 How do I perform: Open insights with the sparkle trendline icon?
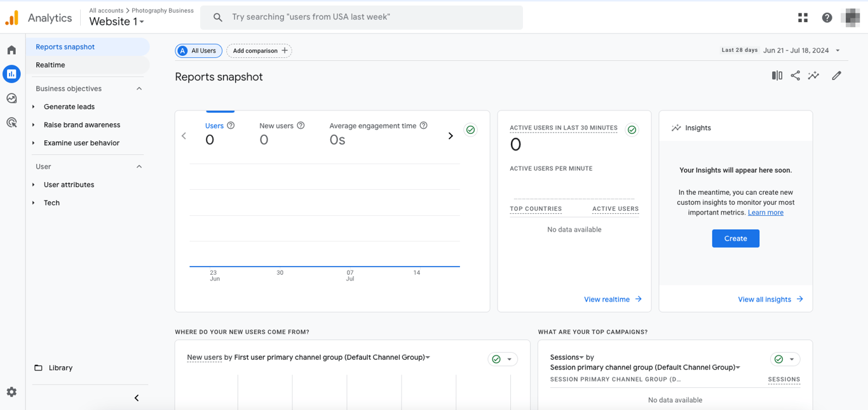[813, 76]
